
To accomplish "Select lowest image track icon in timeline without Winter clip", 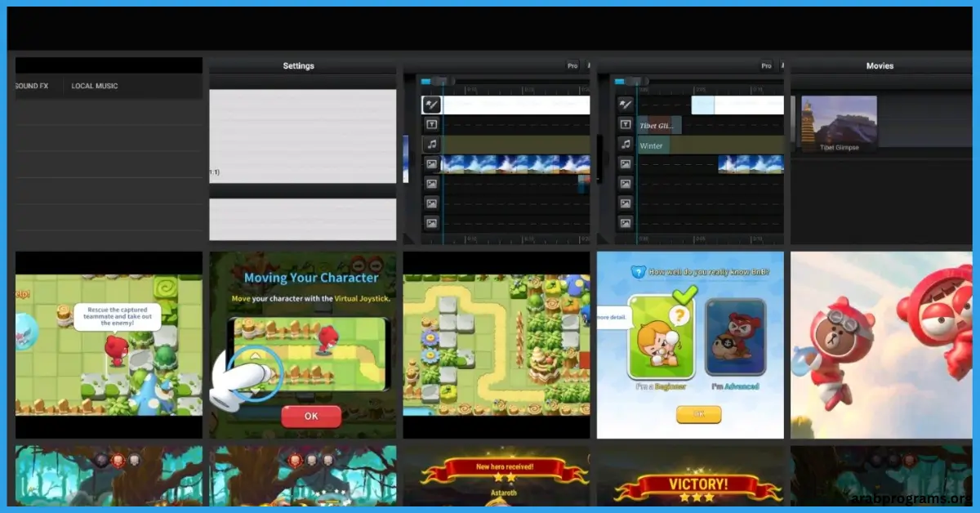I will [431, 223].
